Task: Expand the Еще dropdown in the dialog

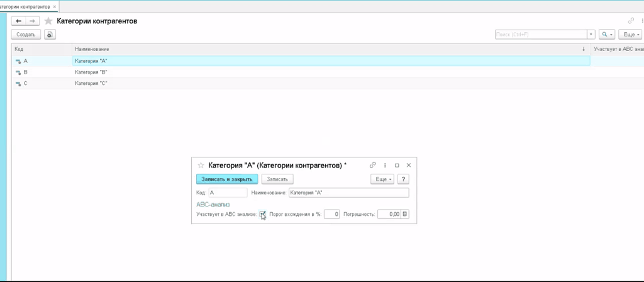Action: [382, 179]
